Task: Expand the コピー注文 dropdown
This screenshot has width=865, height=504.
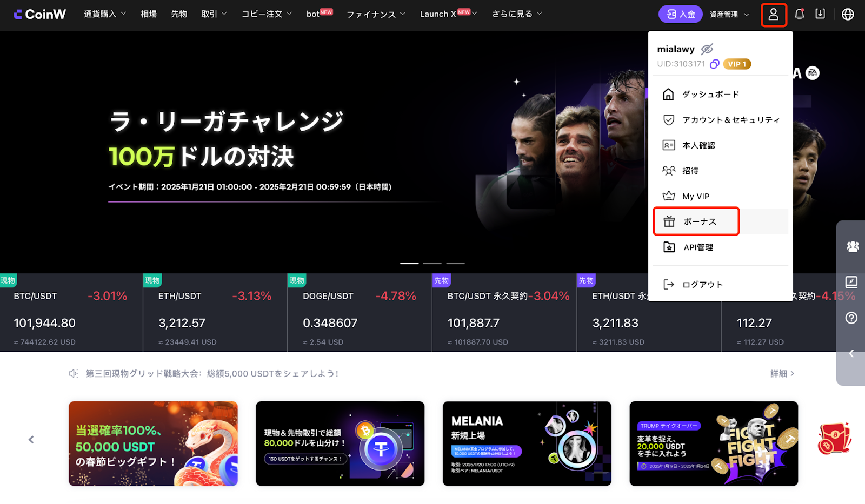Action: [267, 14]
